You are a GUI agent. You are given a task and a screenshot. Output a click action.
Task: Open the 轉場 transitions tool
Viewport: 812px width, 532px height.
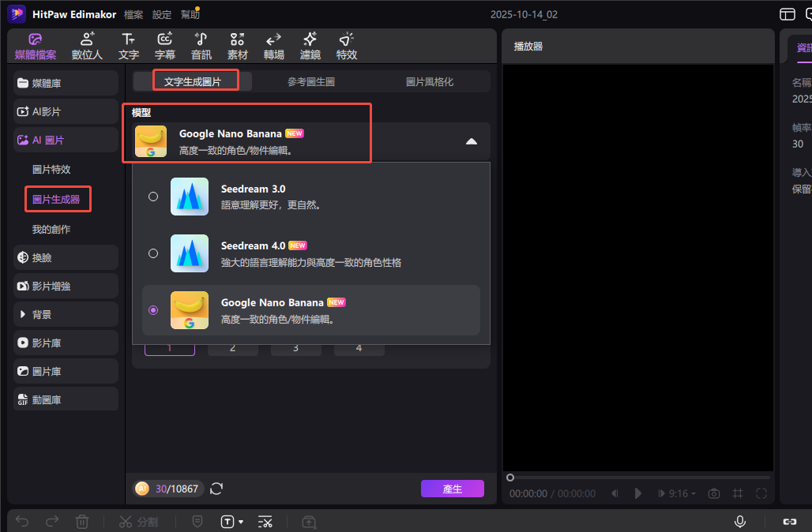[274, 47]
